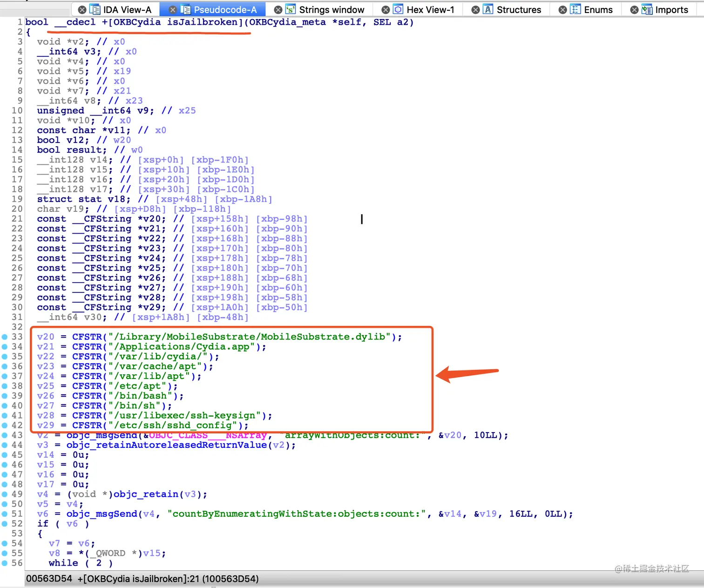Click "unsigned __int64 v9" declaration
Image resolution: width=704 pixels, height=588 pixels.
click(96, 111)
